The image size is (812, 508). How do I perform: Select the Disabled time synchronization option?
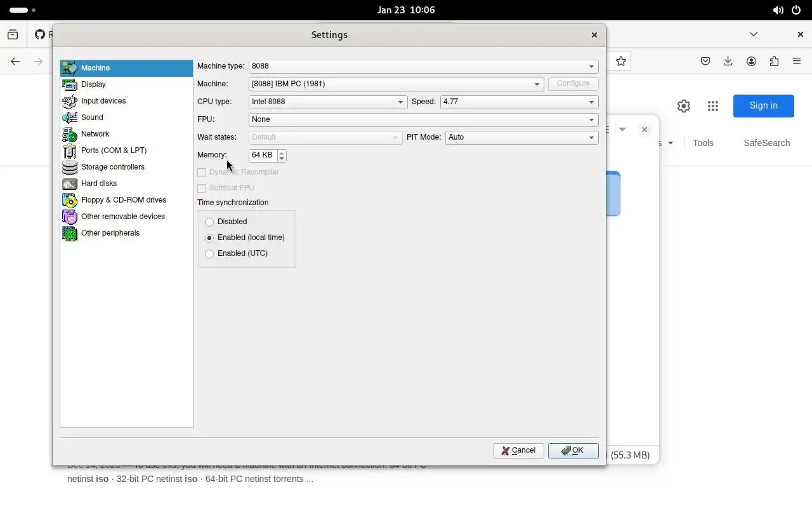(x=209, y=222)
